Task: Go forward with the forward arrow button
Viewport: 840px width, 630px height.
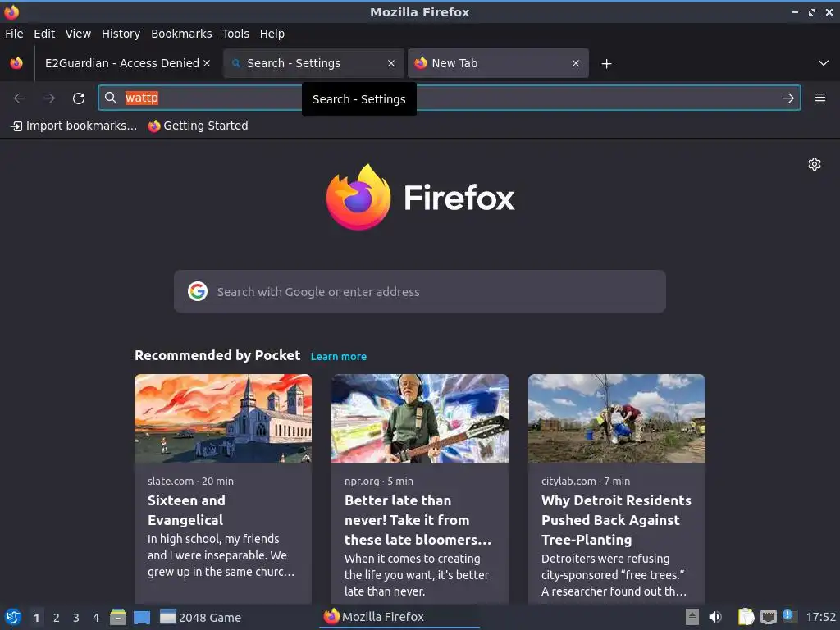Action: [48, 98]
